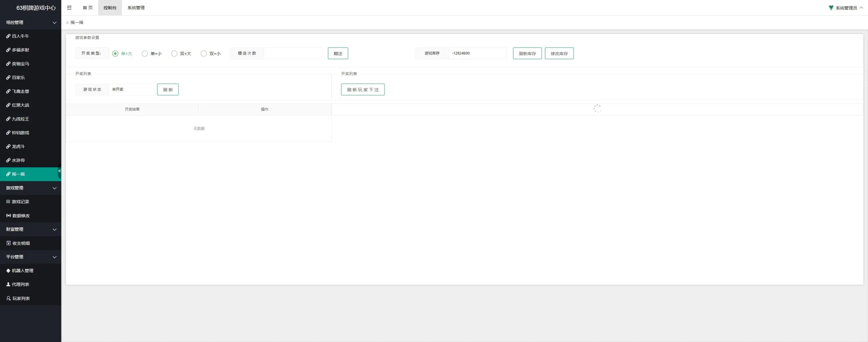Toggle the sidebar menu collapse icon
The image size is (868, 342).
coord(69,8)
